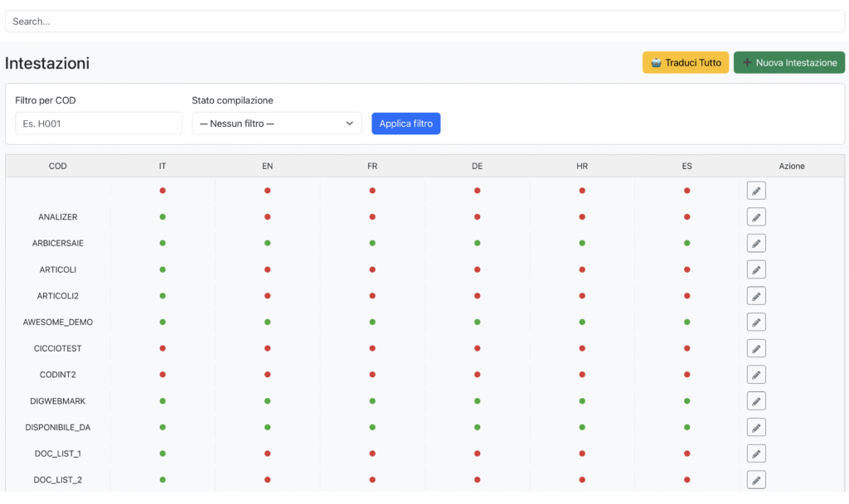Select the EN column header
Viewport: 849px width, 504px height.
267,166
